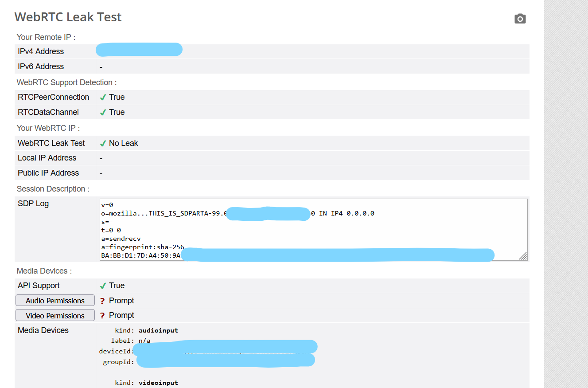Click the green checkmark beside RTCPeerConnection
Image resolution: width=588 pixels, height=388 pixels.
tap(103, 98)
